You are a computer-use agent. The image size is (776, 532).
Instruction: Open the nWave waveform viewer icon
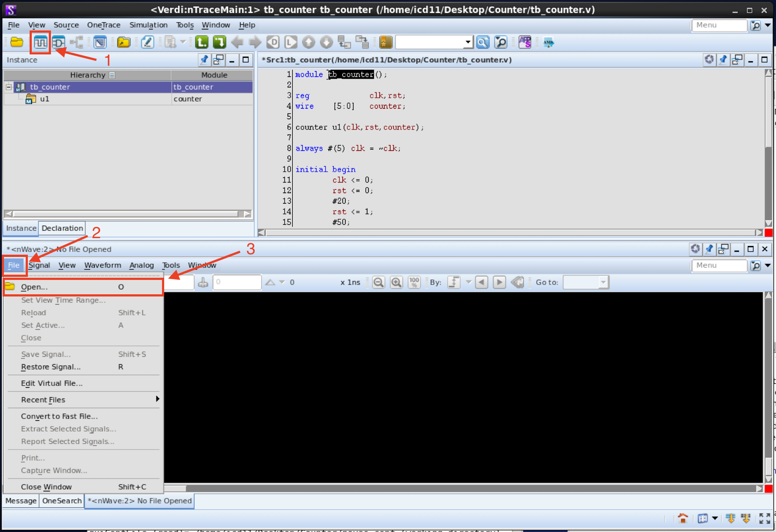(x=40, y=42)
